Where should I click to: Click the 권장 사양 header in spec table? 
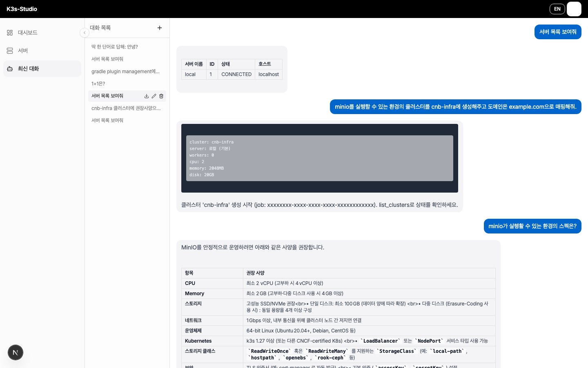point(369,273)
